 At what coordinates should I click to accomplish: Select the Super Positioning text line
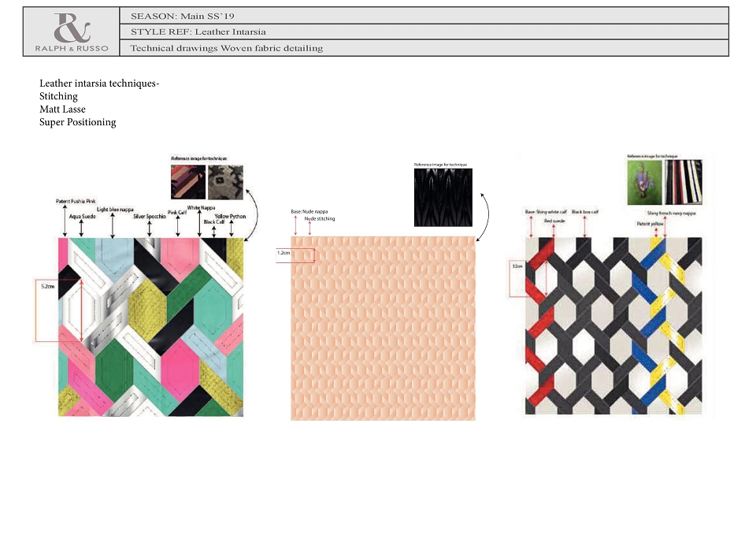tap(78, 122)
